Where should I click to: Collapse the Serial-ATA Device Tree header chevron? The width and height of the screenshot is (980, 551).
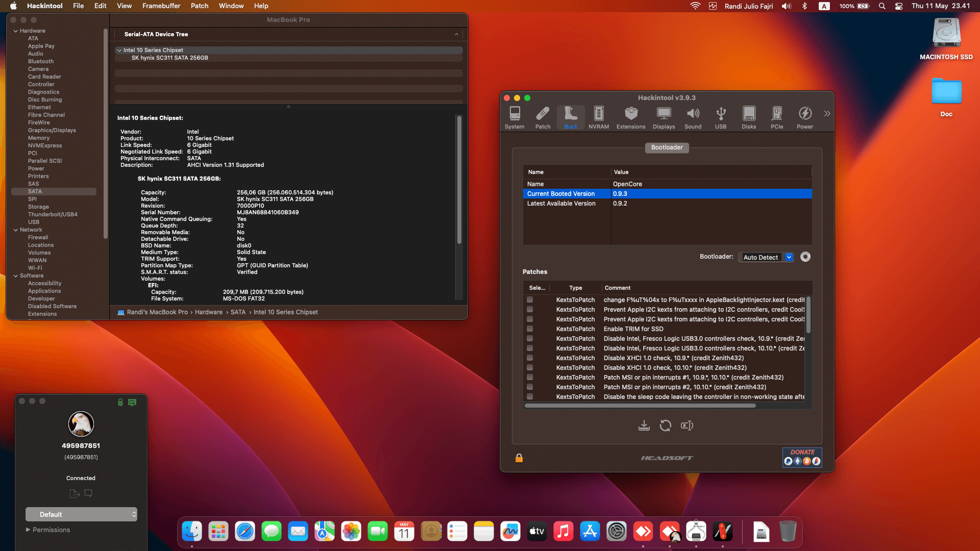click(x=456, y=34)
